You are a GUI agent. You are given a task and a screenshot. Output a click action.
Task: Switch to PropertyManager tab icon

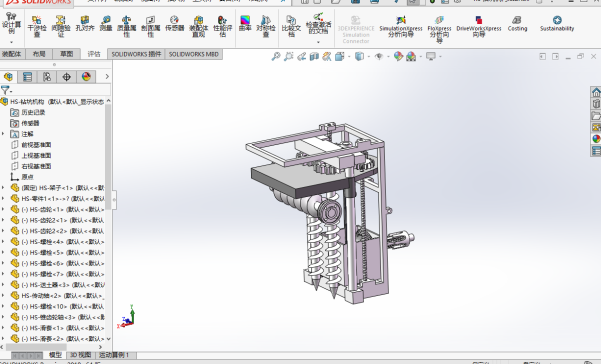click(x=27, y=77)
